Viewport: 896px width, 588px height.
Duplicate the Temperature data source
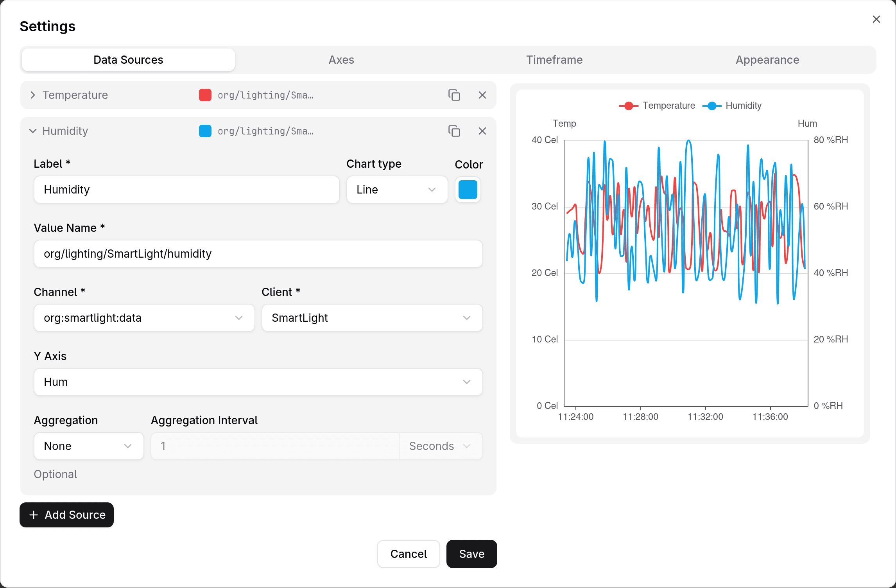pos(454,95)
